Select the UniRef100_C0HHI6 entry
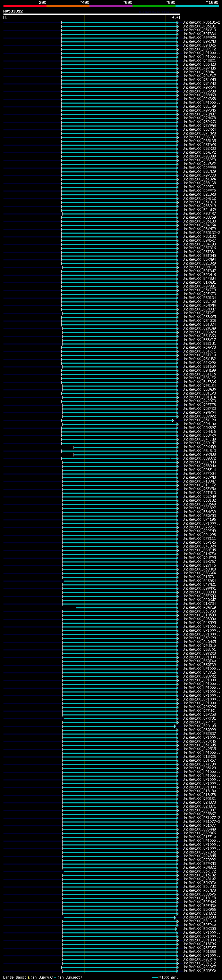The width and height of the screenshot is (222, 980). coord(199,431)
